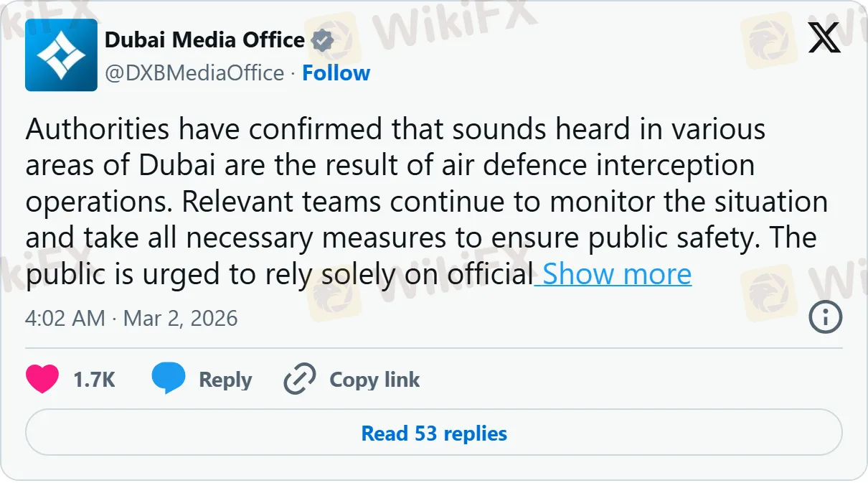Click the X logo in the corner
This screenshot has height=483, width=868.
point(824,37)
